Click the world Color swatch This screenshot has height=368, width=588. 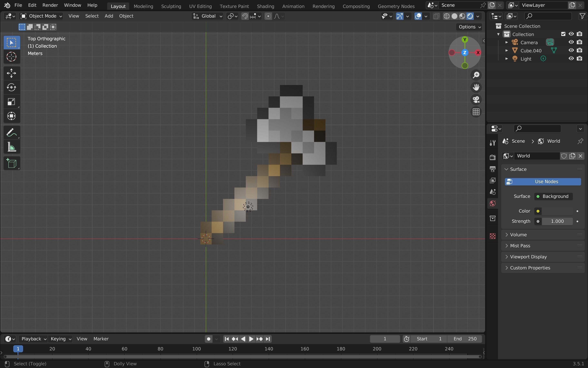[x=557, y=211]
